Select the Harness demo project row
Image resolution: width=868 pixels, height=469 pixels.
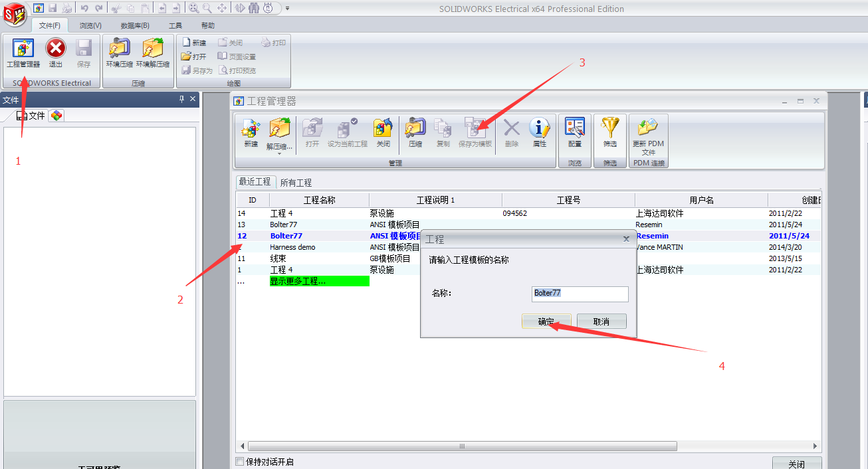[528, 247]
